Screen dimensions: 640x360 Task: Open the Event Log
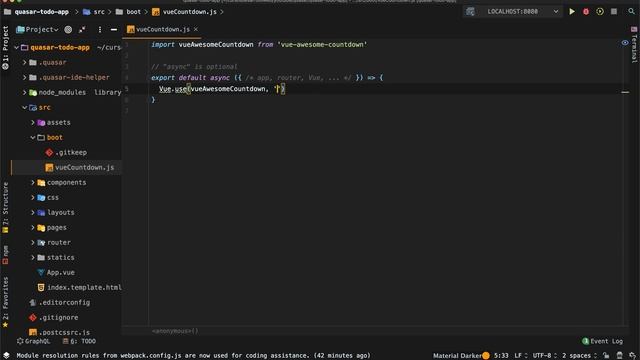coord(602,341)
